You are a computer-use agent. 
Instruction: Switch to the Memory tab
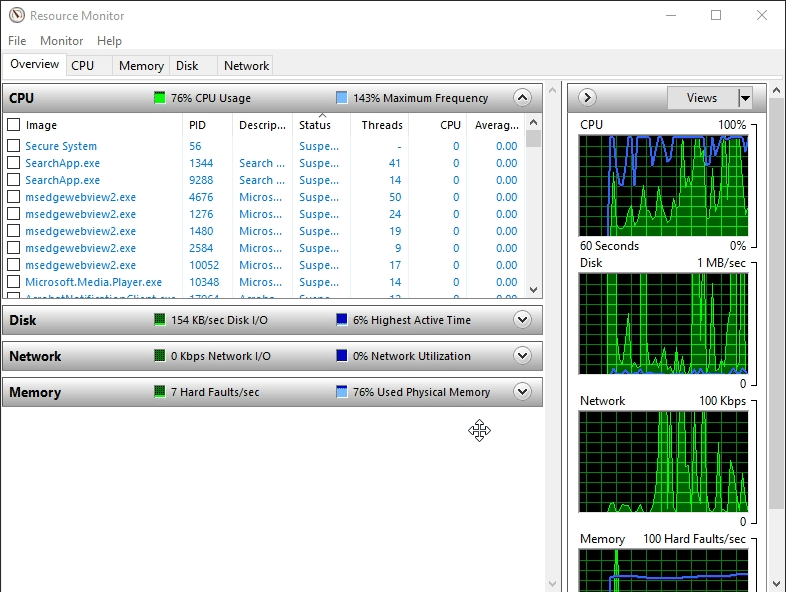point(141,66)
